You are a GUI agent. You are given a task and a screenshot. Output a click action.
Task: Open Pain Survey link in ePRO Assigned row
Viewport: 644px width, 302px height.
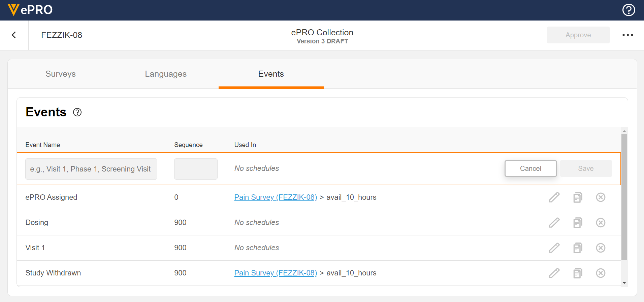[276, 197]
